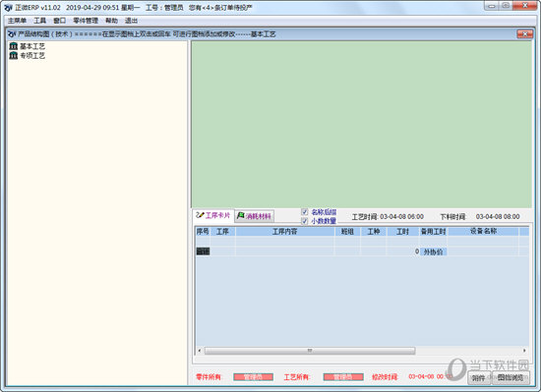Select the 基本工艺 tree node

32,46
